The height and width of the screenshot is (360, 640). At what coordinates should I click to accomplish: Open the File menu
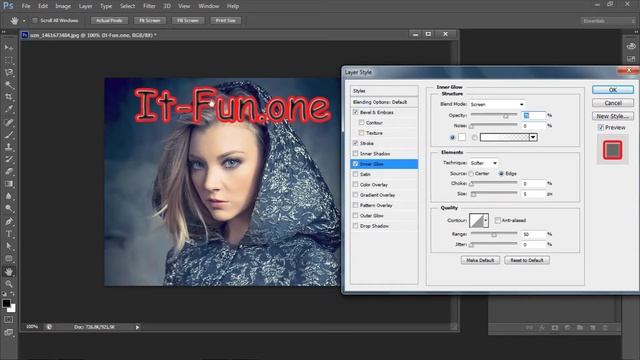coord(26,6)
